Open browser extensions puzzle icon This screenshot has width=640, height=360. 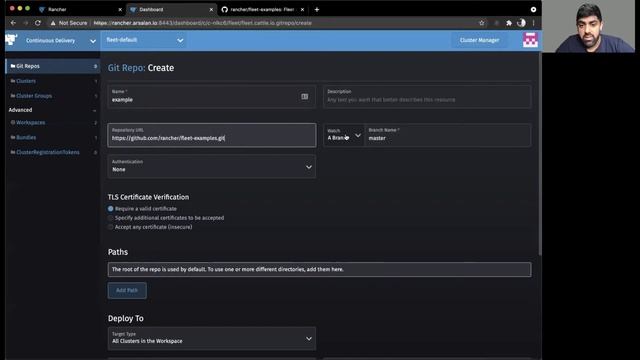coord(509,23)
